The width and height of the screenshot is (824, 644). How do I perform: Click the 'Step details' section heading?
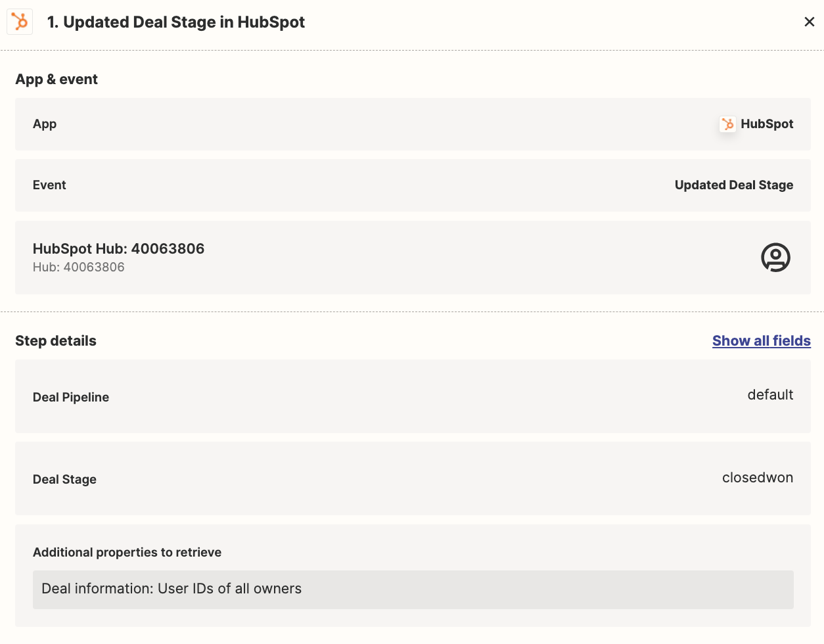(56, 341)
